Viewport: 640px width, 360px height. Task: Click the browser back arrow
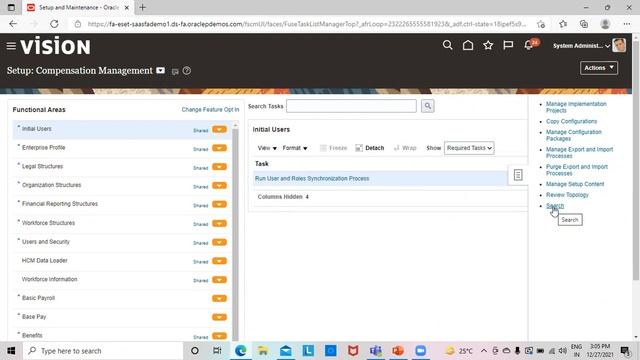13,24
